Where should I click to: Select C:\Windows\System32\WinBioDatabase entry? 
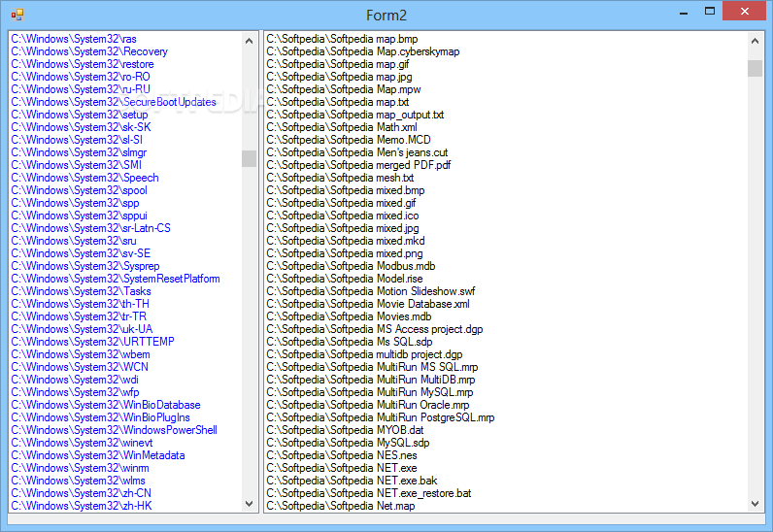pos(106,405)
